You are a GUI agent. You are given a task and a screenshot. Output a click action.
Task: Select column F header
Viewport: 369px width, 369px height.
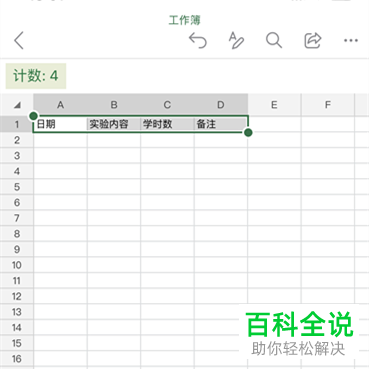(328, 105)
